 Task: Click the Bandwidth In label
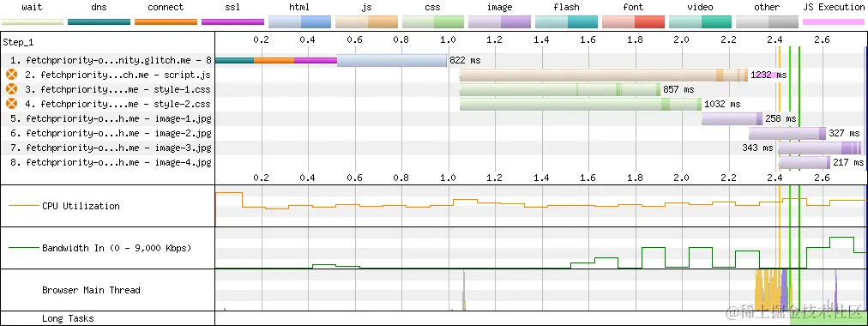(117, 248)
